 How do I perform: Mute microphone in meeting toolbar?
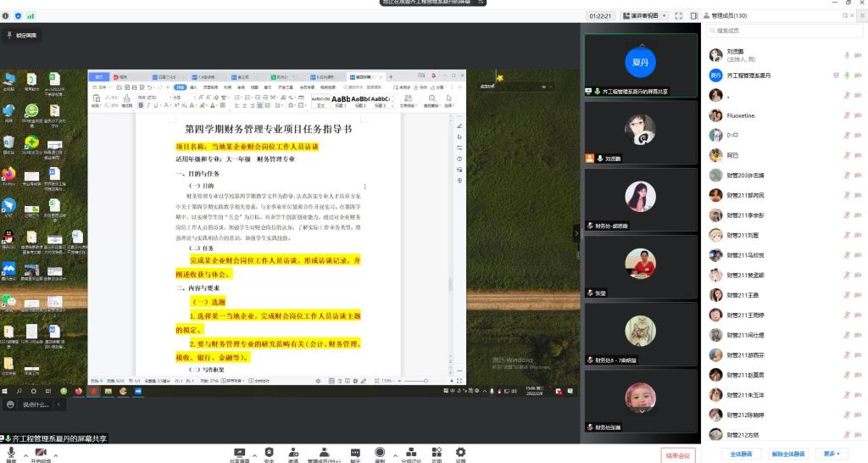point(11,454)
